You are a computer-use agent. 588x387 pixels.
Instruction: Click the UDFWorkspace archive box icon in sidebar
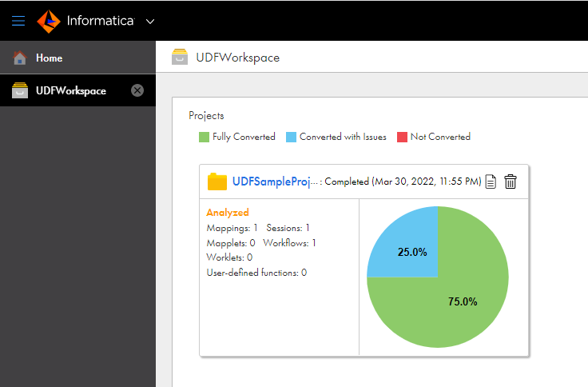tap(20, 90)
